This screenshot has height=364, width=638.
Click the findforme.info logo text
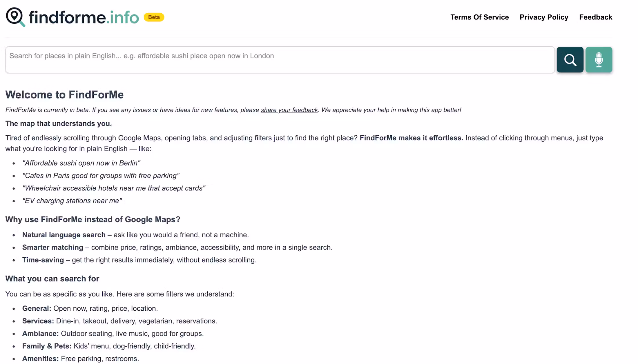click(84, 17)
